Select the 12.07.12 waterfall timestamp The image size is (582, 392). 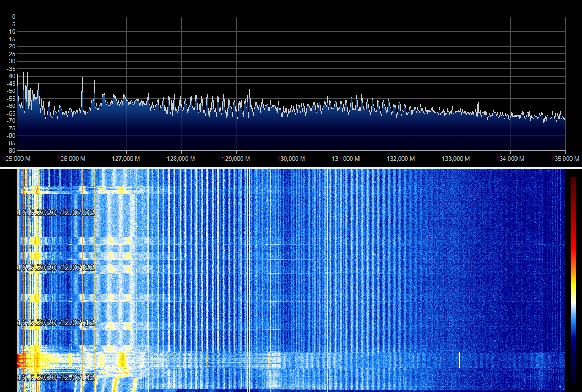click(x=56, y=322)
